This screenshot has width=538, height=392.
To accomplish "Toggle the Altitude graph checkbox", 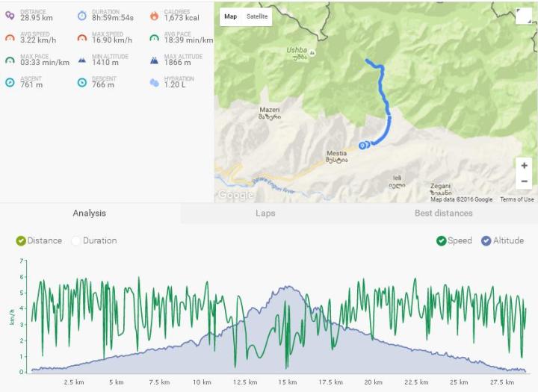I will tap(486, 241).
